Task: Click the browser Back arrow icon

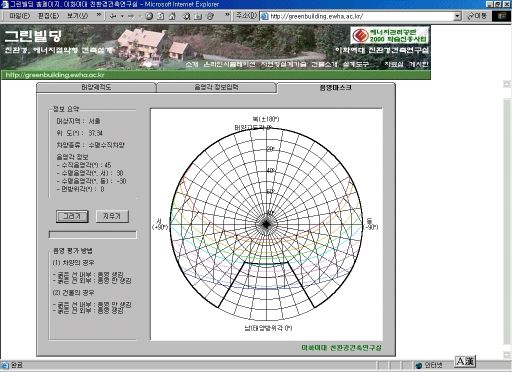Action: [113, 16]
